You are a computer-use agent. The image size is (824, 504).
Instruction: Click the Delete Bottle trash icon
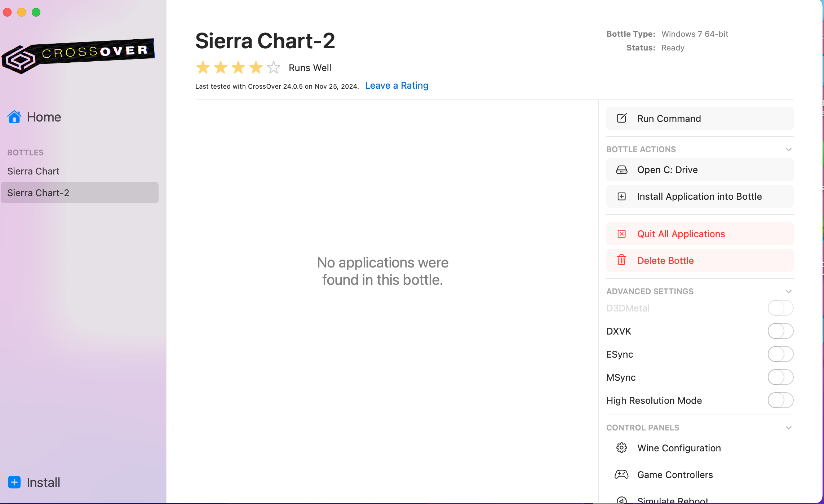pos(621,260)
